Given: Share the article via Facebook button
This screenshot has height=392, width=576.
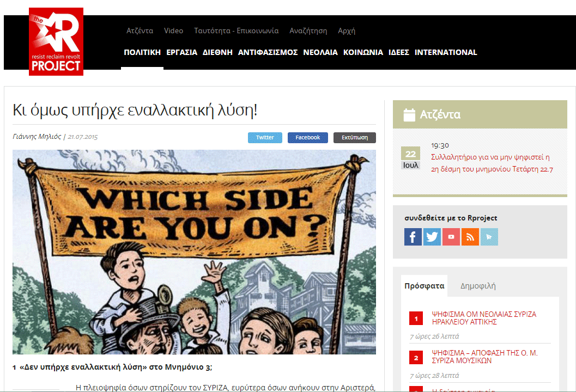Looking at the screenshot, I should (307, 138).
